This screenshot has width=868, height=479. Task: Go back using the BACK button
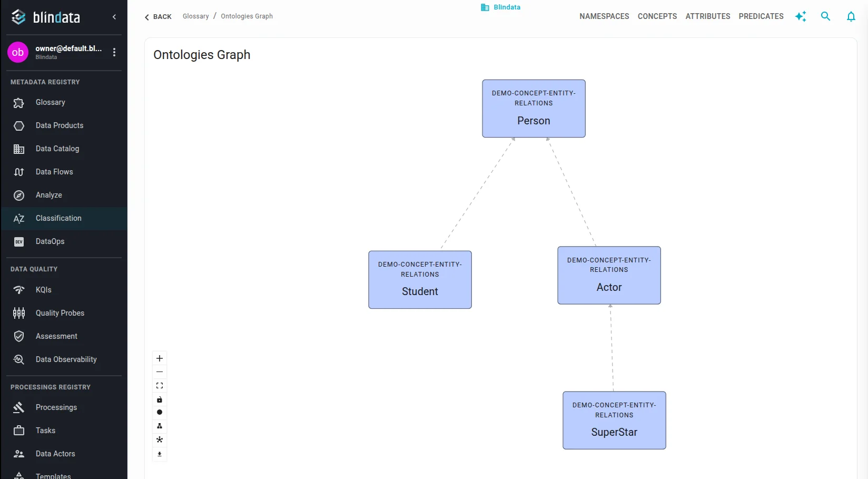(158, 17)
